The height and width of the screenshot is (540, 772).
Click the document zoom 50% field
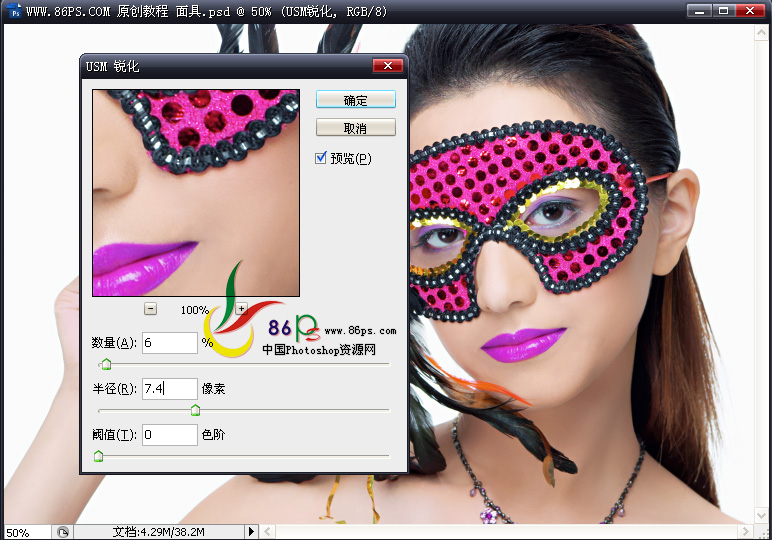[26, 533]
